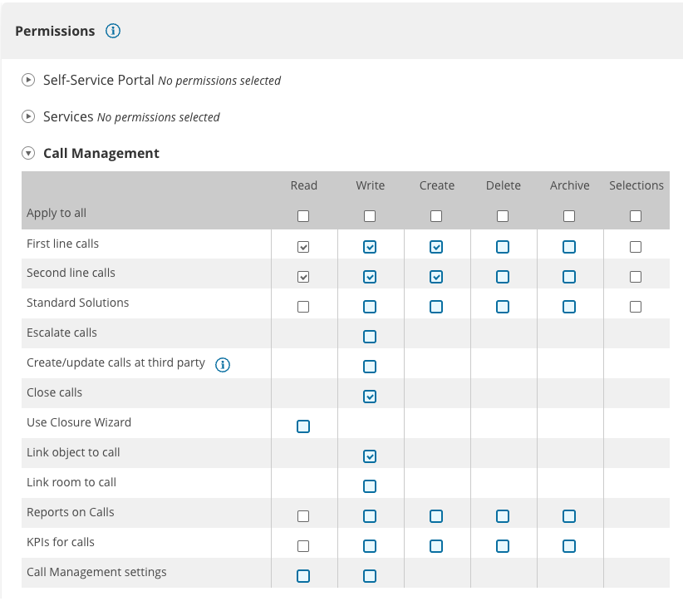Enable Read for Use Closure Wizard
This screenshot has width=683, height=616.
tap(303, 426)
